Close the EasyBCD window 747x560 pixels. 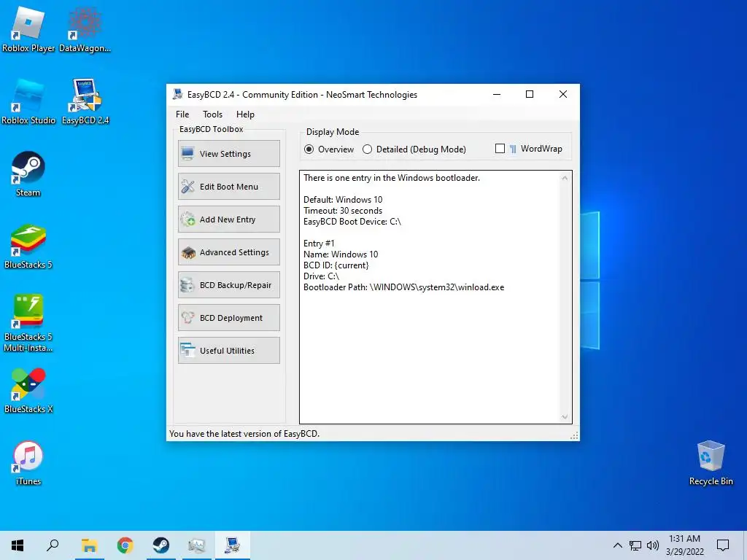(563, 94)
